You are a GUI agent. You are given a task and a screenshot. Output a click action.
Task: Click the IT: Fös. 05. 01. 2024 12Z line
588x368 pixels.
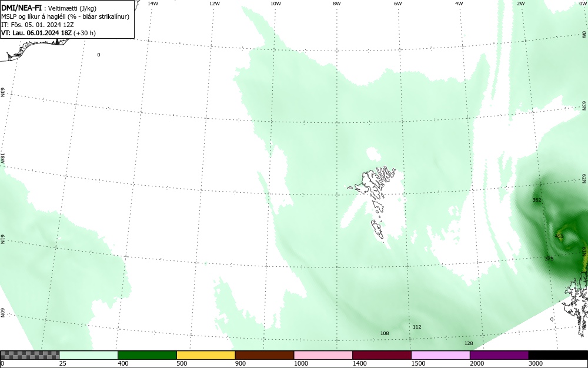click(x=38, y=25)
